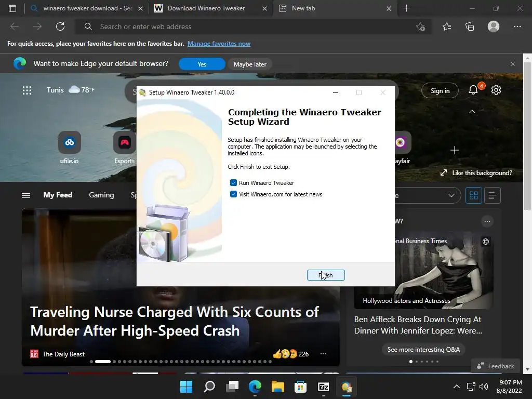Viewport: 532px width, 399px height.
Task: Open the clock and date panel
Action: point(509,387)
